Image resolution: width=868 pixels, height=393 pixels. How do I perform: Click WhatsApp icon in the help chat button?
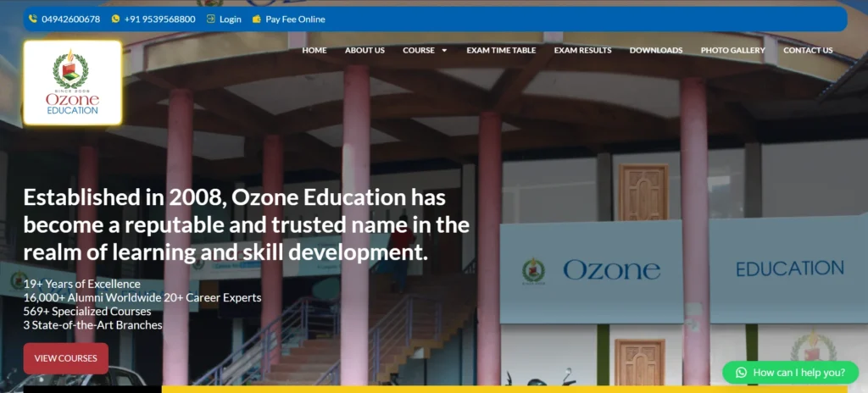click(x=741, y=373)
